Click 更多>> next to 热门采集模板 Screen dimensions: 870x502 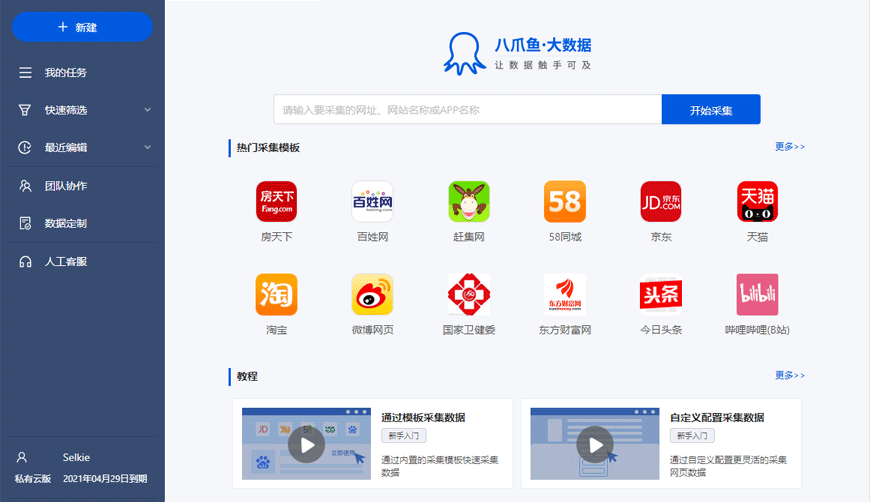click(790, 146)
